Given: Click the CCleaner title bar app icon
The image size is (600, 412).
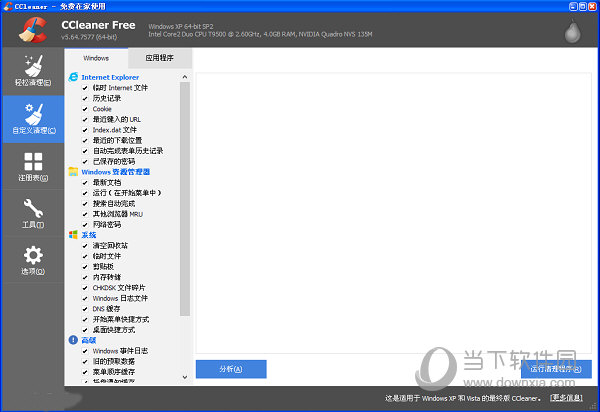Looking at the screenshot, I should click(8, 6).
